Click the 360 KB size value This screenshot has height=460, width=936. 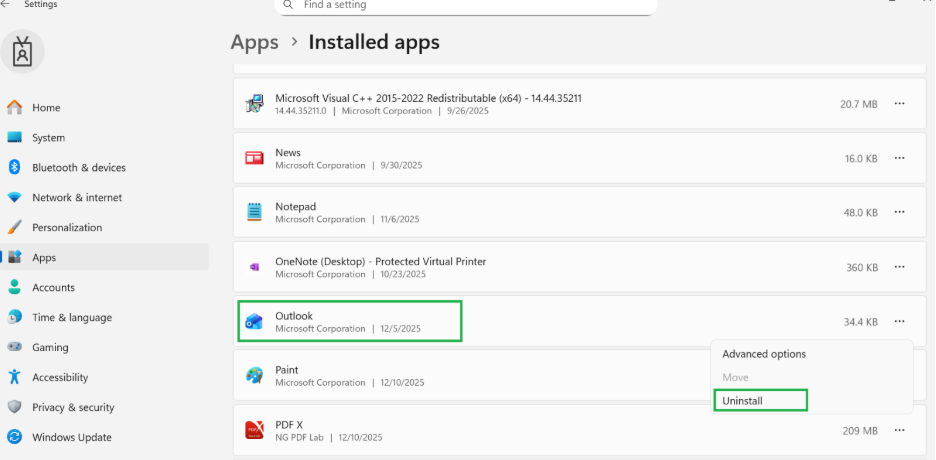pos(861,267)
